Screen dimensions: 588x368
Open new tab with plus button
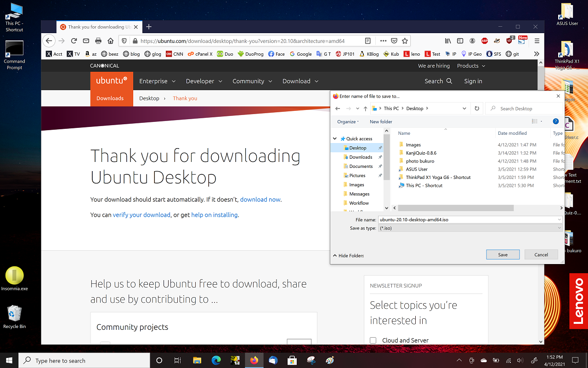click(148, 27)
